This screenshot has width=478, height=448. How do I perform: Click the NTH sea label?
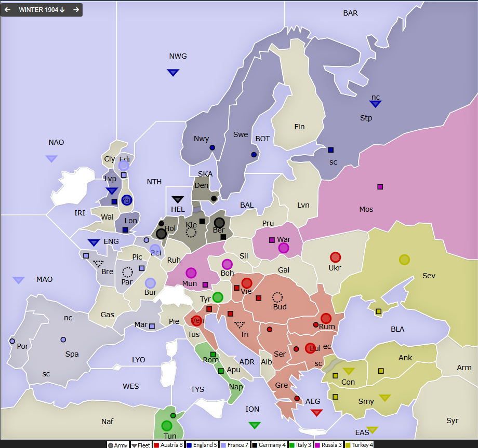(x=154, y=182)
